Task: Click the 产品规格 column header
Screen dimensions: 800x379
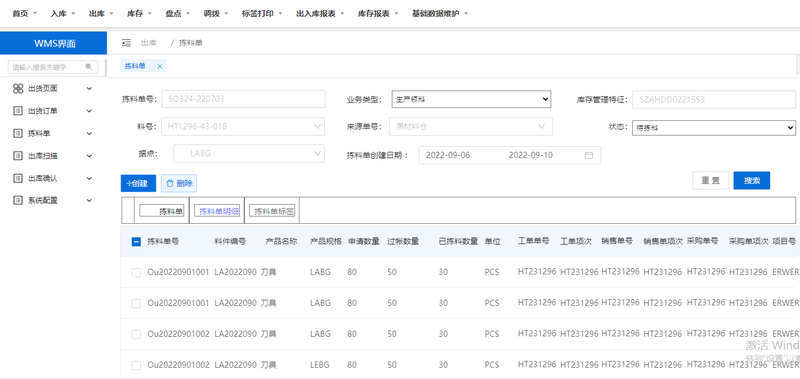Action: tap(326, 242)
